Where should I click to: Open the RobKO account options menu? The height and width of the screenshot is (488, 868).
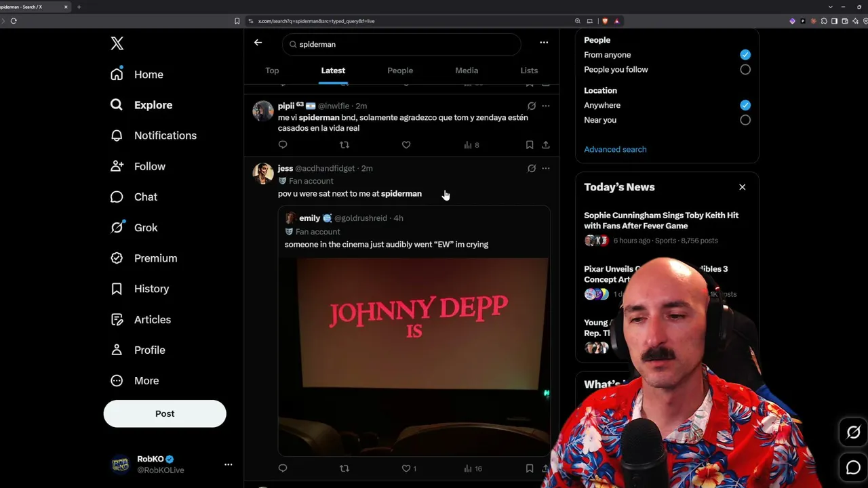pos(228,464)
